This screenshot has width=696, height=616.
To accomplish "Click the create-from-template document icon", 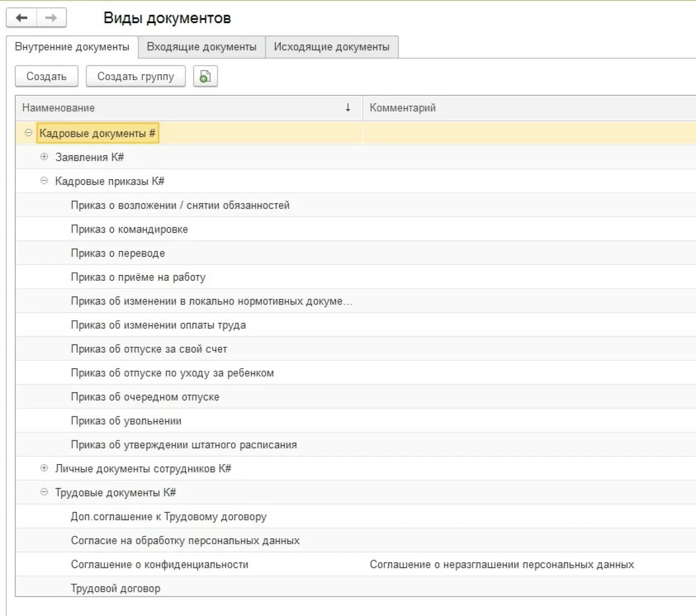I will 205,77.
